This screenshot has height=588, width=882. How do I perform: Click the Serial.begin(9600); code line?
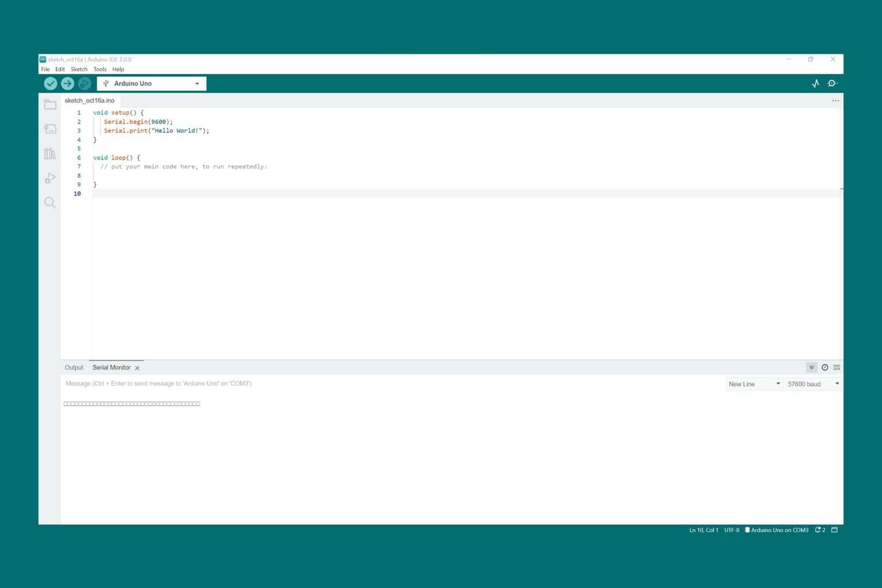click(x=138, y=122)
